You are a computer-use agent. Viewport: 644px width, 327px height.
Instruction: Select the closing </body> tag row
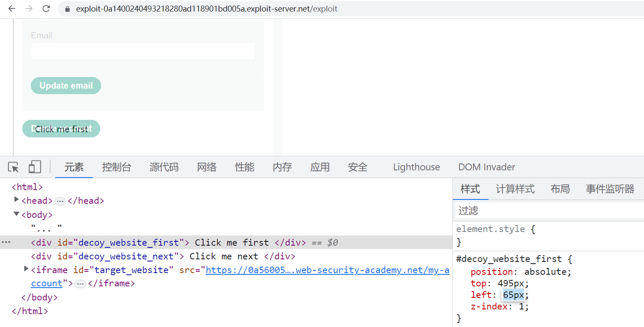pyautogui.click(x=39, y=297)
